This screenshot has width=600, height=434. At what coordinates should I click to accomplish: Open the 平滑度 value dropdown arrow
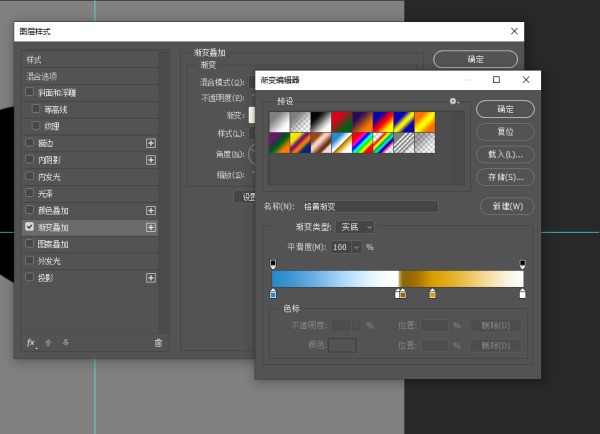pyautogui.click(x=356, y=247)
